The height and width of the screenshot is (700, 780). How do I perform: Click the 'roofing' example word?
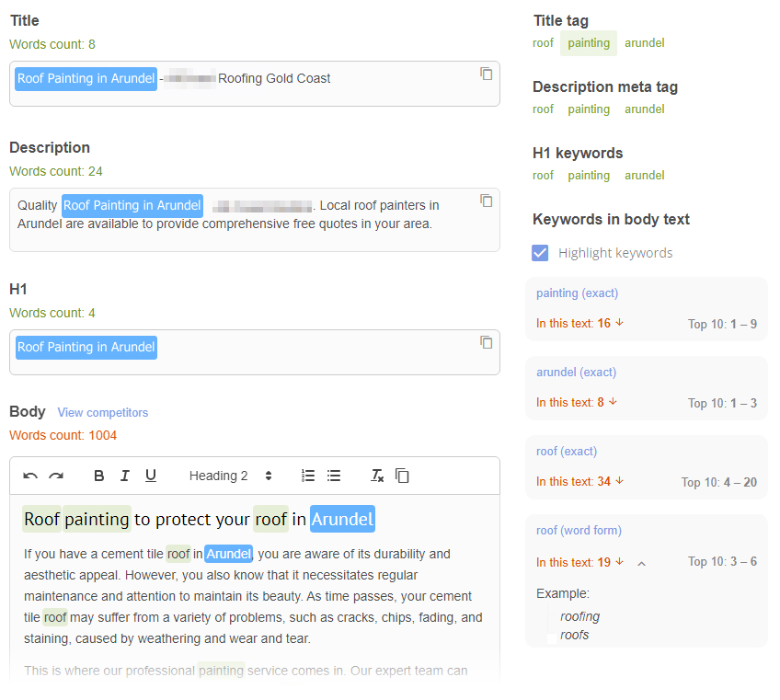tap(579, 616)
